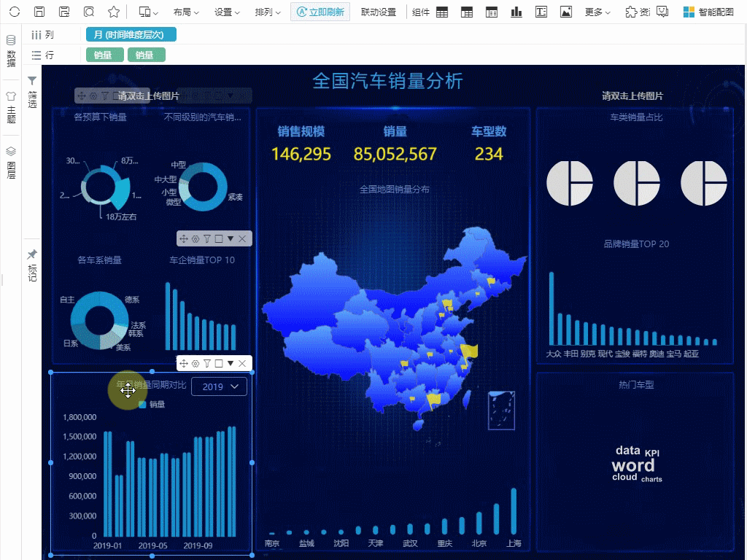Open the 设置 menu
747x560 pixels.
click(x=227, y=12)
